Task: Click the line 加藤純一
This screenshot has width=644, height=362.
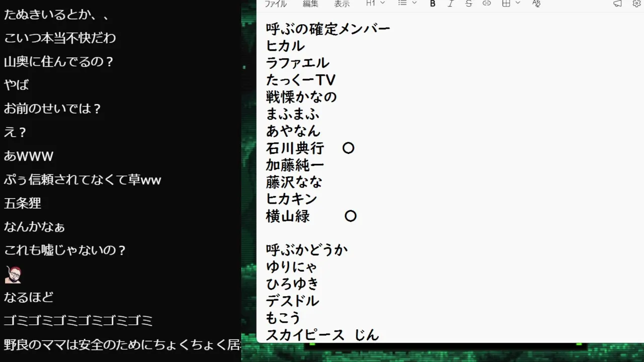Action: click(x=295, y=165)
